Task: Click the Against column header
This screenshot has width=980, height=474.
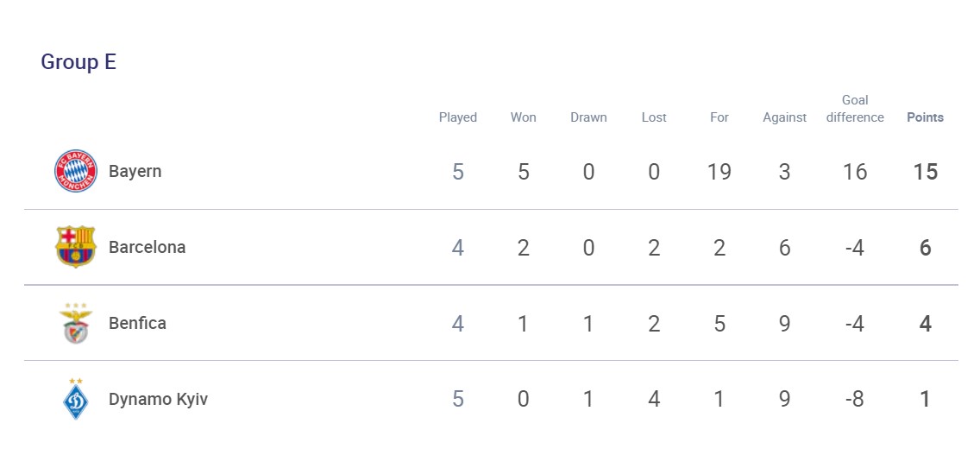Action: tap(785, 117)
